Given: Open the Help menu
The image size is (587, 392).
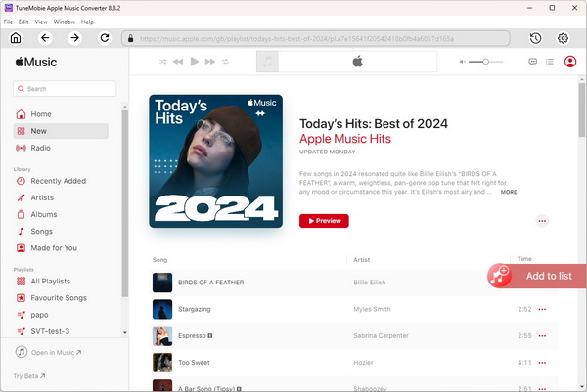Looking at the screenshot, I should [x=87, y=22].
